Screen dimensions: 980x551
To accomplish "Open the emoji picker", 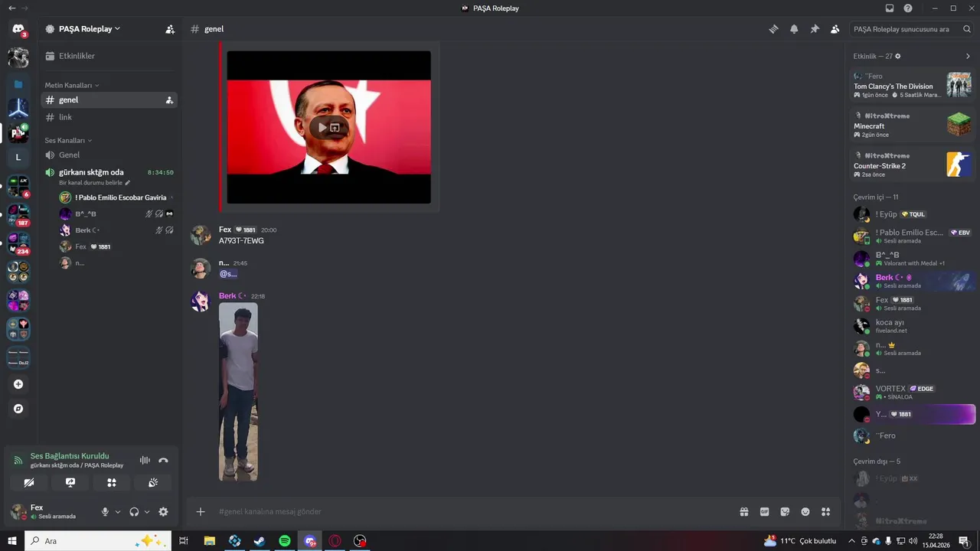I will [x=805, y=511].
